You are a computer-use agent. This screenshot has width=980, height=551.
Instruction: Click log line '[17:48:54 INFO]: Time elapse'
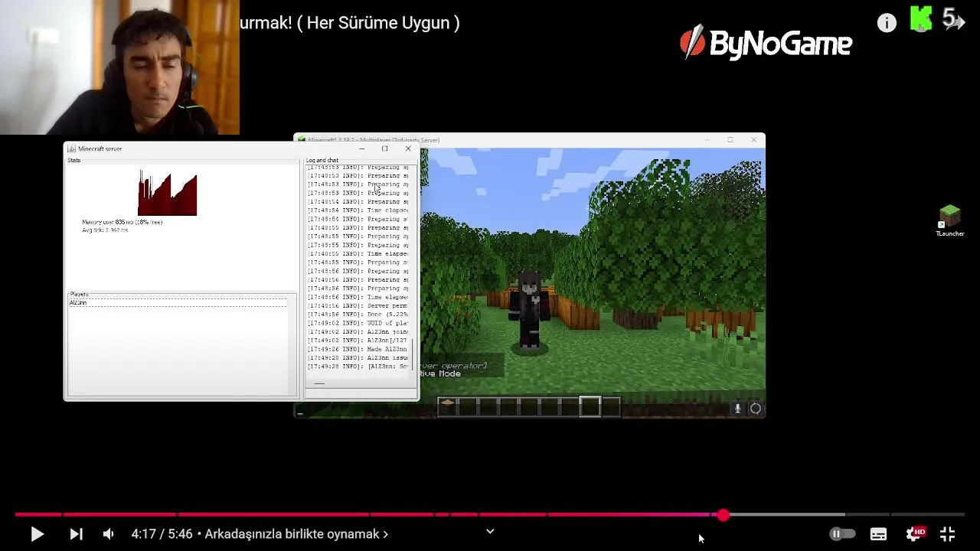pyautogui.click(x=358, y=210)
